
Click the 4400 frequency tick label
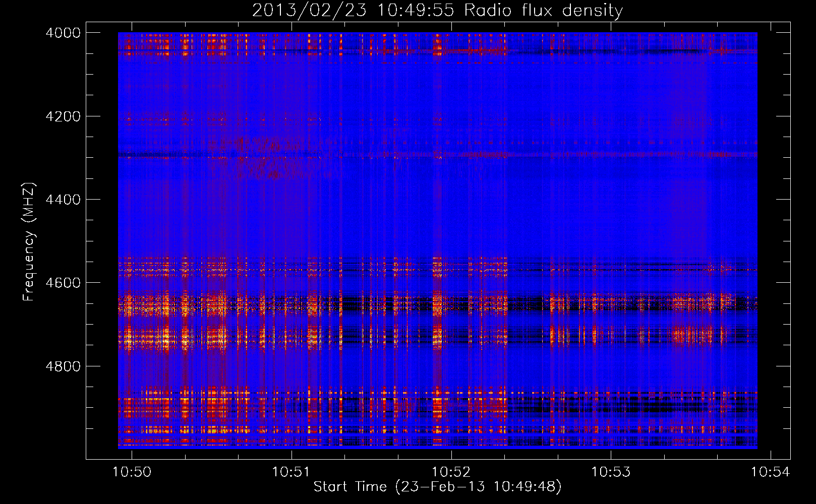pyautogui.click(x=63, y=200)
